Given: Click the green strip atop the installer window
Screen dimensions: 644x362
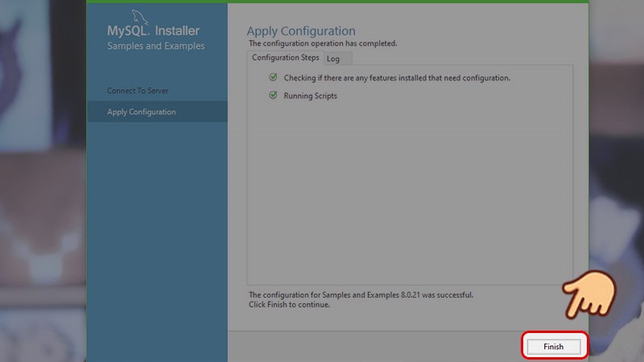Looking at the screenshot, I should pyautogui.click(x=338, y=2).
